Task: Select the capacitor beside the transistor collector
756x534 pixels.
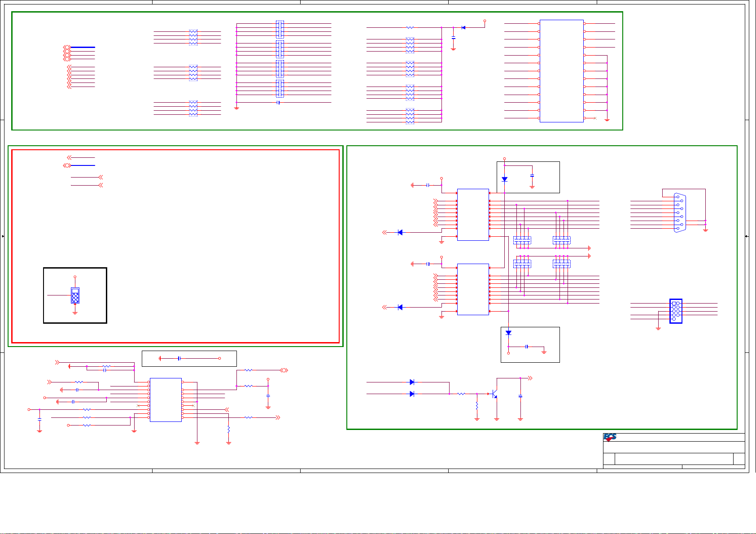Action: [520, 396]
